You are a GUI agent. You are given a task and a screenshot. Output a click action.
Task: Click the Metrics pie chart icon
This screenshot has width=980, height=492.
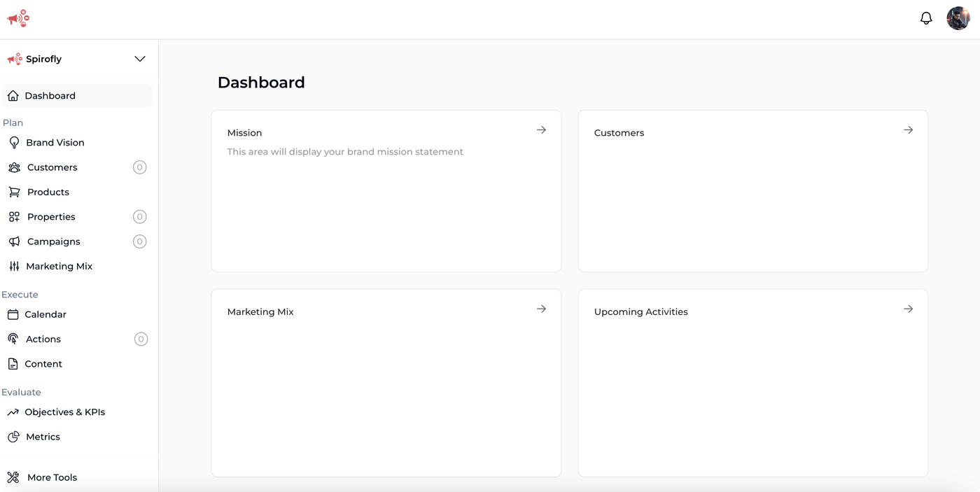13,437
